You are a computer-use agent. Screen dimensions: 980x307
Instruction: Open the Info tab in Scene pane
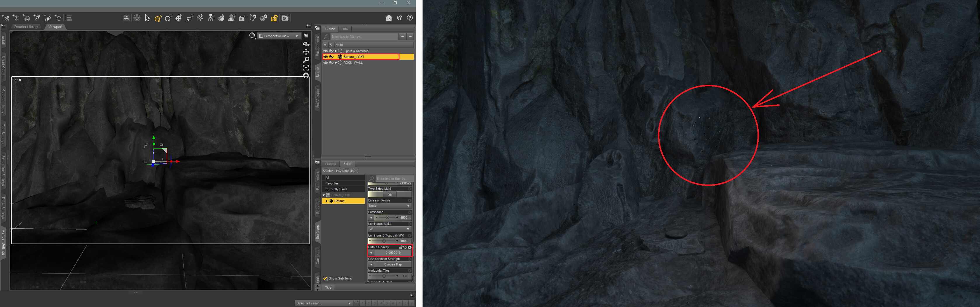pos(345,29)
